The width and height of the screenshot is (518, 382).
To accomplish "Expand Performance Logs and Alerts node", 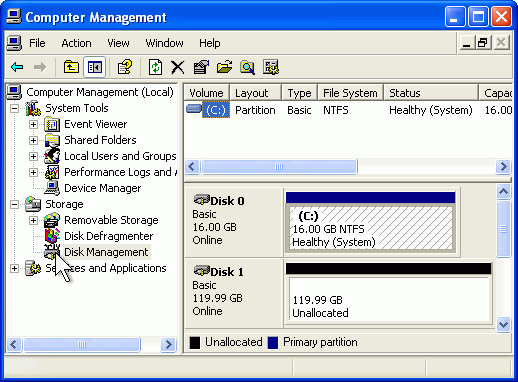I will coord(33,172).
